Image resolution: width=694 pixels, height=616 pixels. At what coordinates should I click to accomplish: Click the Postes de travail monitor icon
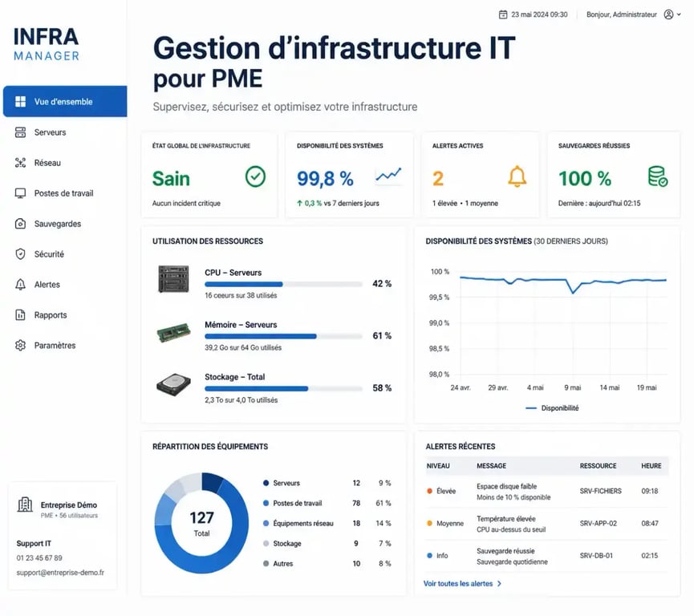click(20, 193)
